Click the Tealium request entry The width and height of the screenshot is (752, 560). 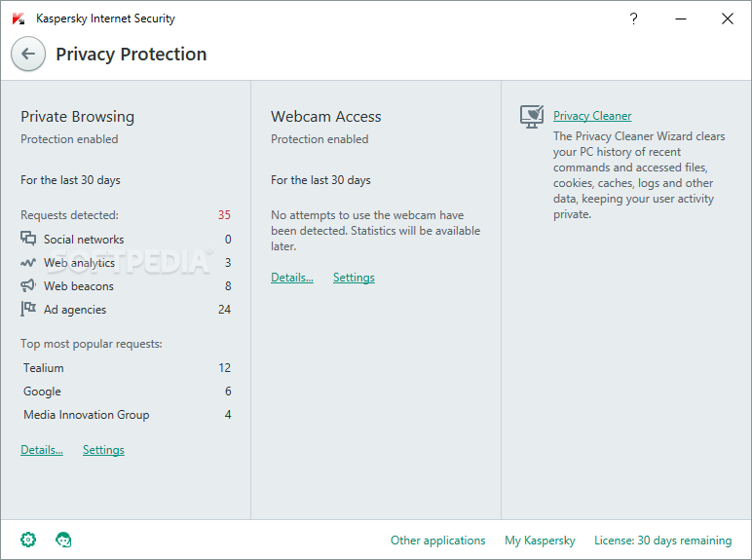tap(44, 368)
